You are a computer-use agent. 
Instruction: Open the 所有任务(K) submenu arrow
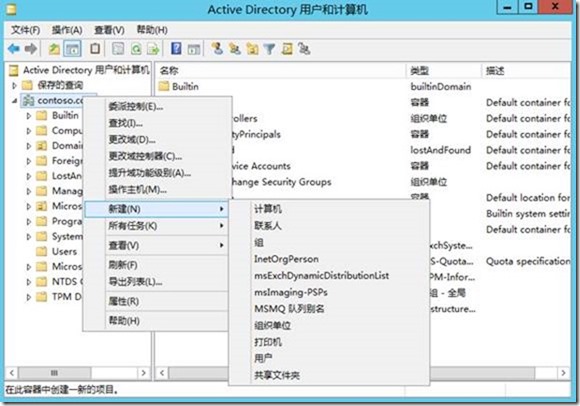click(222, 226)
